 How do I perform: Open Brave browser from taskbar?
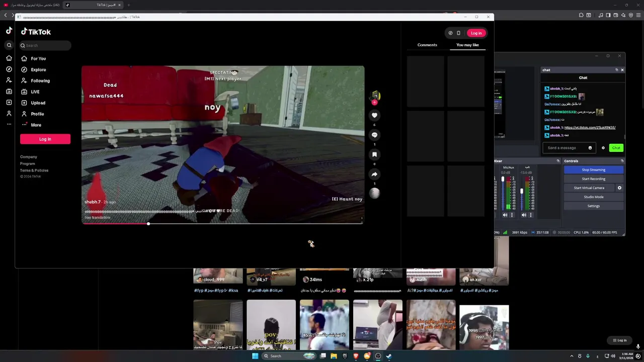click(356, 356)
